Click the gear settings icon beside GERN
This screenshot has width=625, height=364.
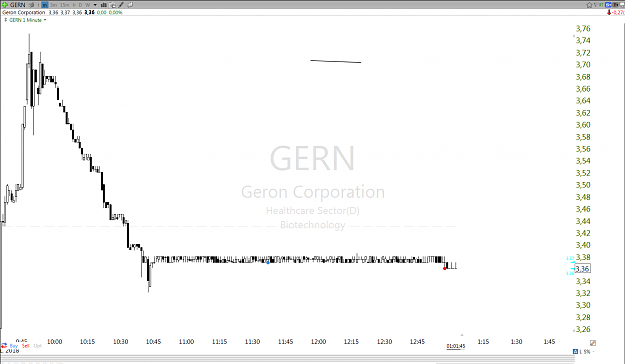click(x=31, y=5)
